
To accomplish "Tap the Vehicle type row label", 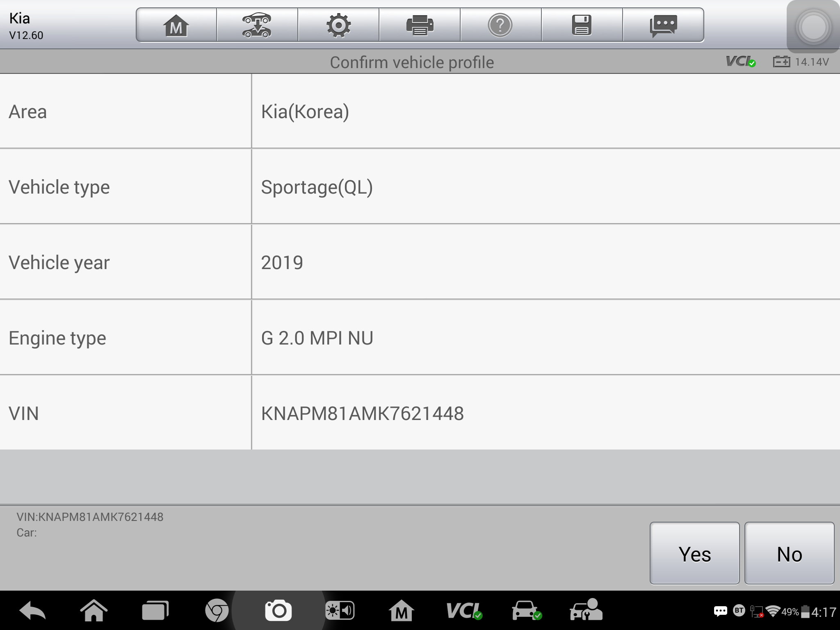I will [x=59, y=187].
